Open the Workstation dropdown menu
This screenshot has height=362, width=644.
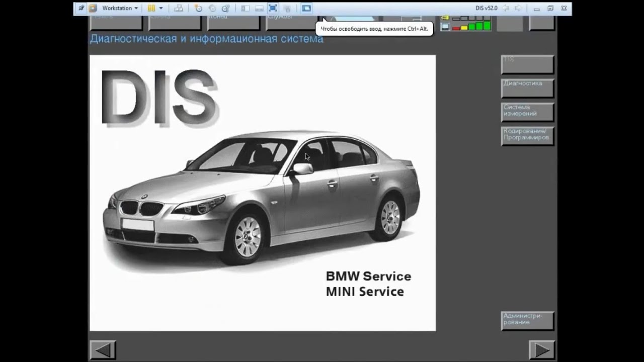(120, 8)
